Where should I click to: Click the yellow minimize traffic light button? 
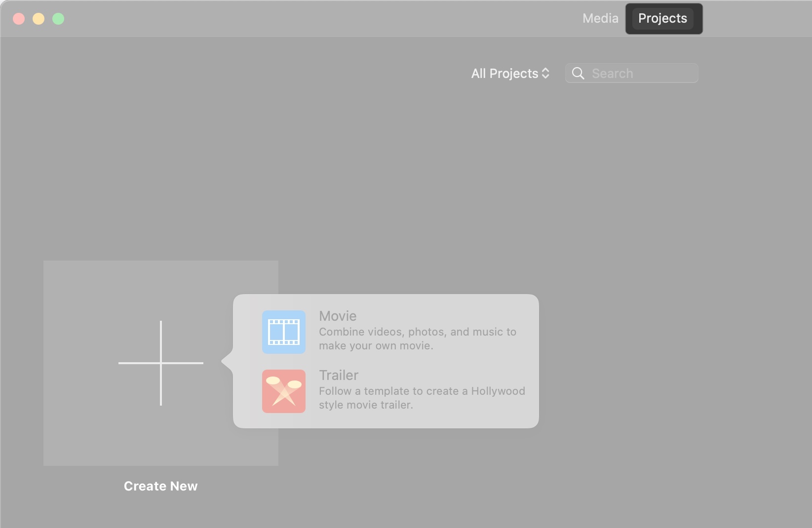click(x=39, y=19)
